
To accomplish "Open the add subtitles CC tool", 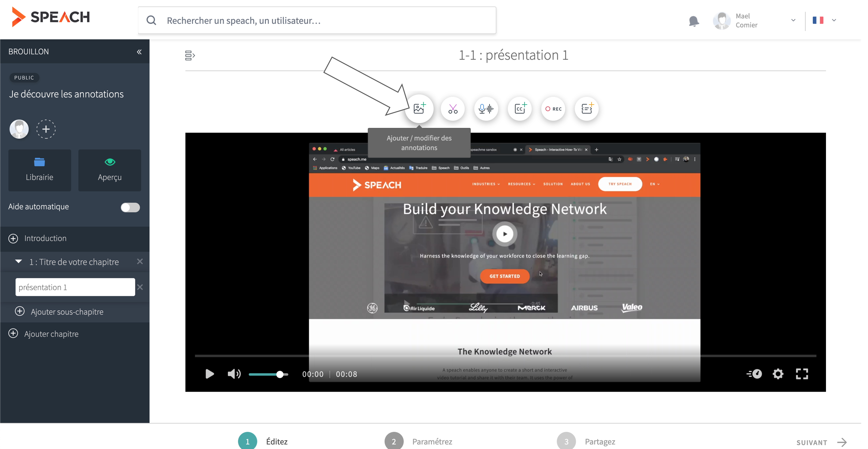I will pos(520,109).
